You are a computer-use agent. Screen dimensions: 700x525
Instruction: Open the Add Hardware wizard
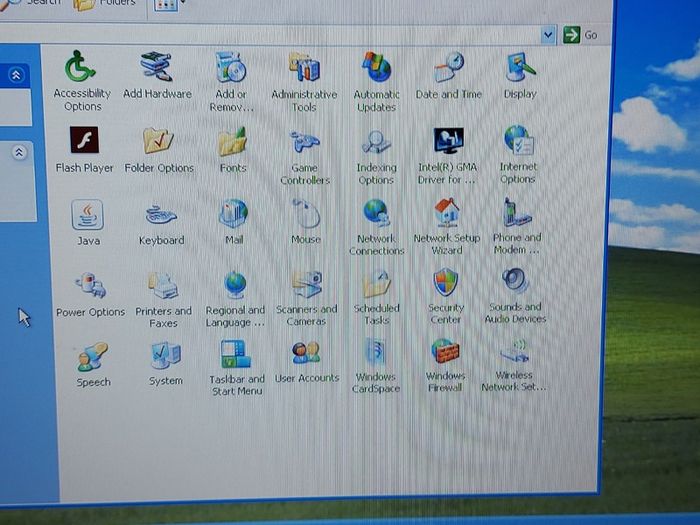pos(157,75)
